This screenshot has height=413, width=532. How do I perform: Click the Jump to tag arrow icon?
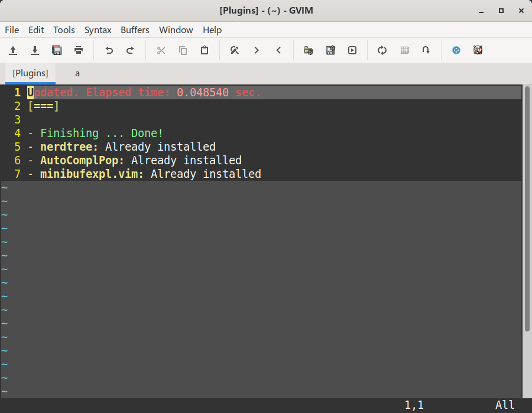426,51
